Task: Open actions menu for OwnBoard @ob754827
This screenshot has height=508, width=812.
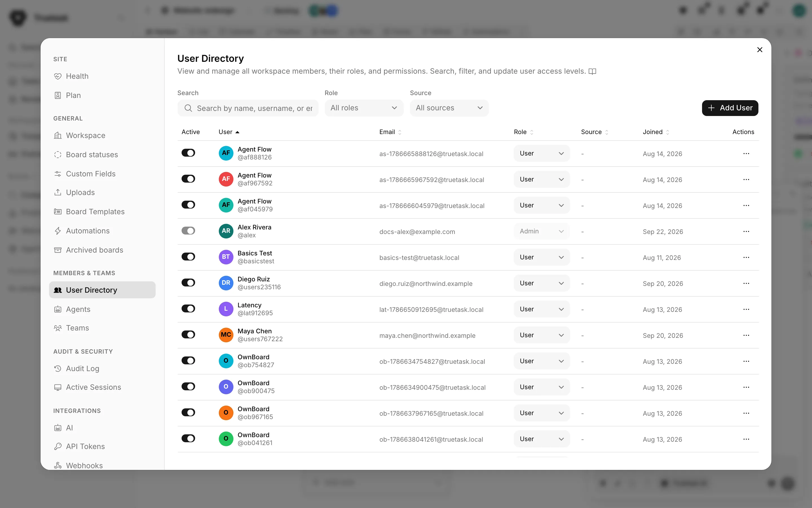Action: [746, 361]
